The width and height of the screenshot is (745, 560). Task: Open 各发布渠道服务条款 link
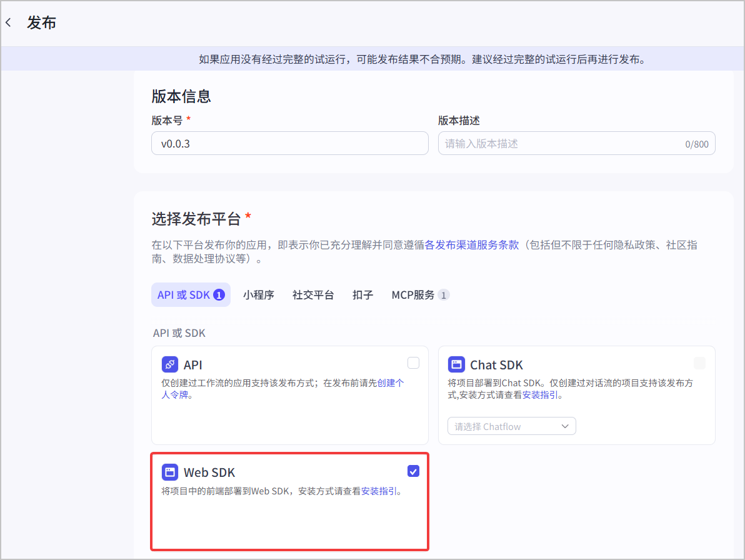[x=471, y=244]
